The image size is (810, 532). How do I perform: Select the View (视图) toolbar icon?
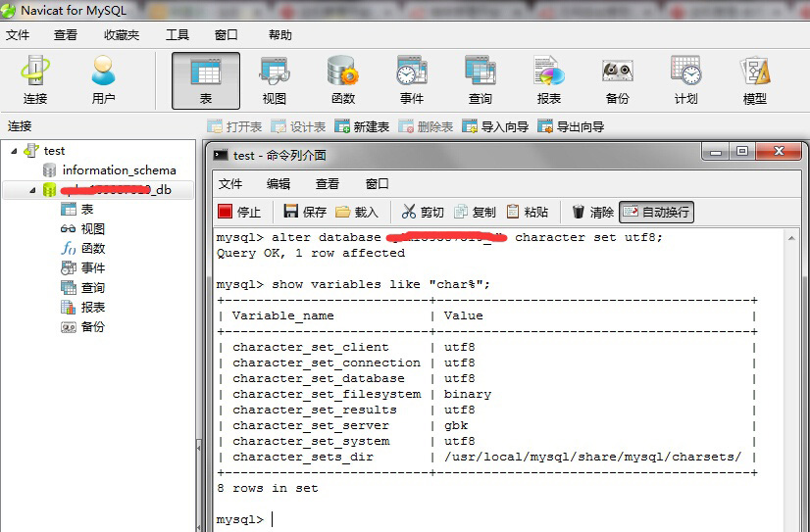pos(275,80)
